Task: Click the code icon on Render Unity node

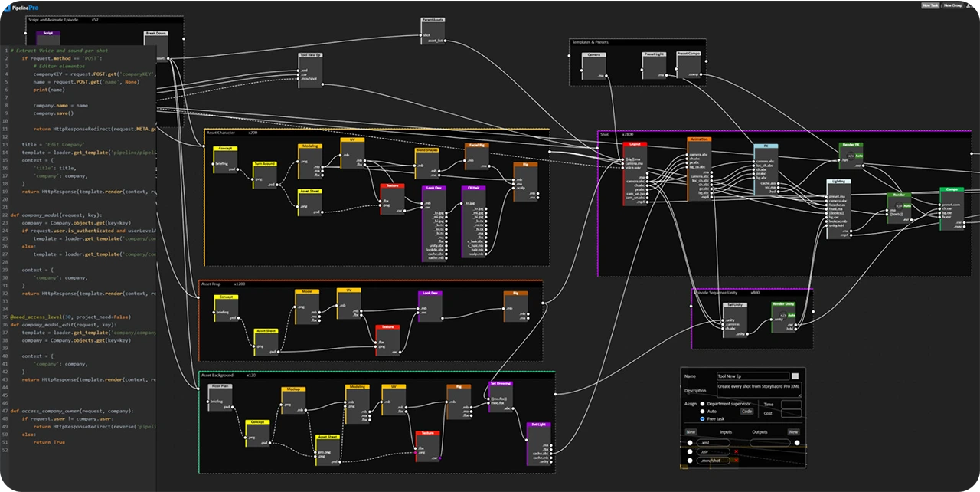Action: click(x=782, y=315)
